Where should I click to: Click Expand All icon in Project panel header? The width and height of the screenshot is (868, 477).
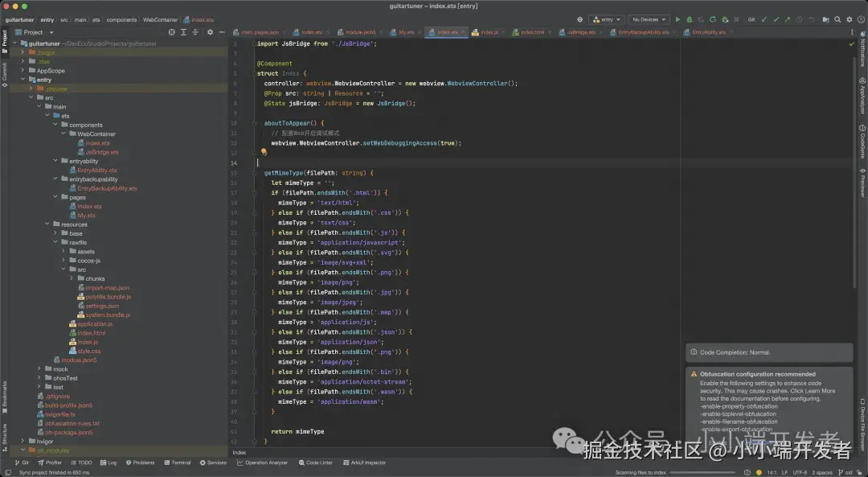coord(184,32)
